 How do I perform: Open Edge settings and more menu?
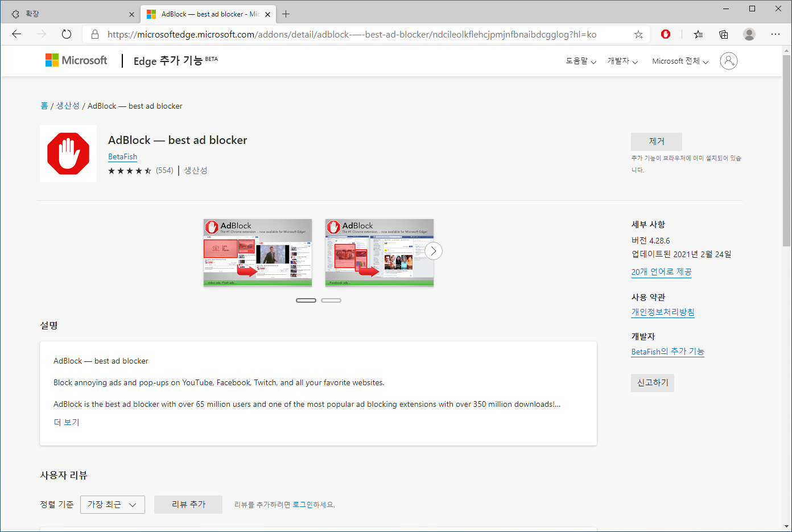point(775,34)
